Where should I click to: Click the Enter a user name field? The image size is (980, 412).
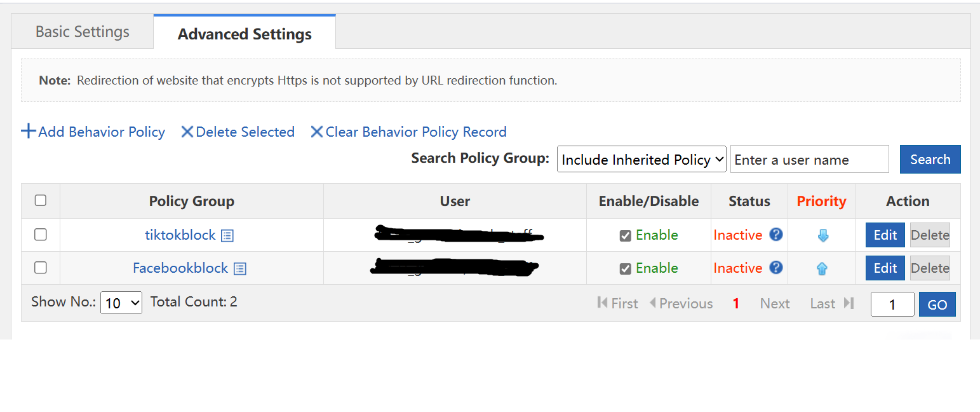click(809, 160)
